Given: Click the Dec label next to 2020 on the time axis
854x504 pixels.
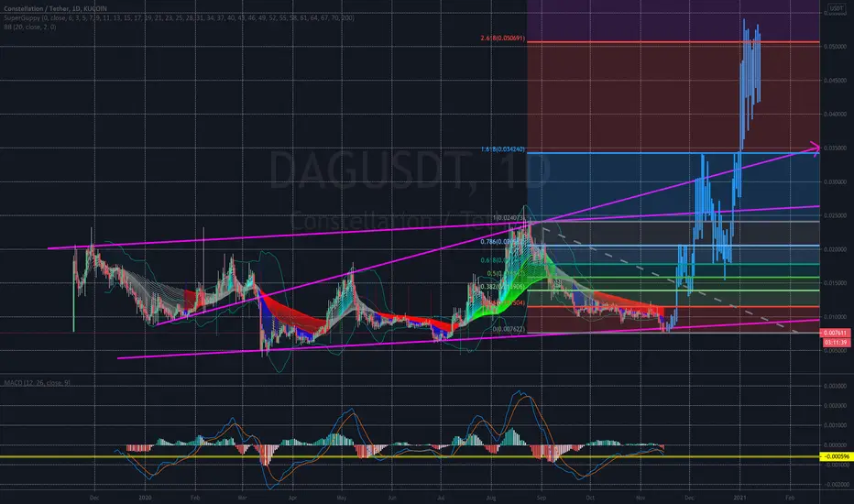Looking at the screenshot, I should (94, 498).
